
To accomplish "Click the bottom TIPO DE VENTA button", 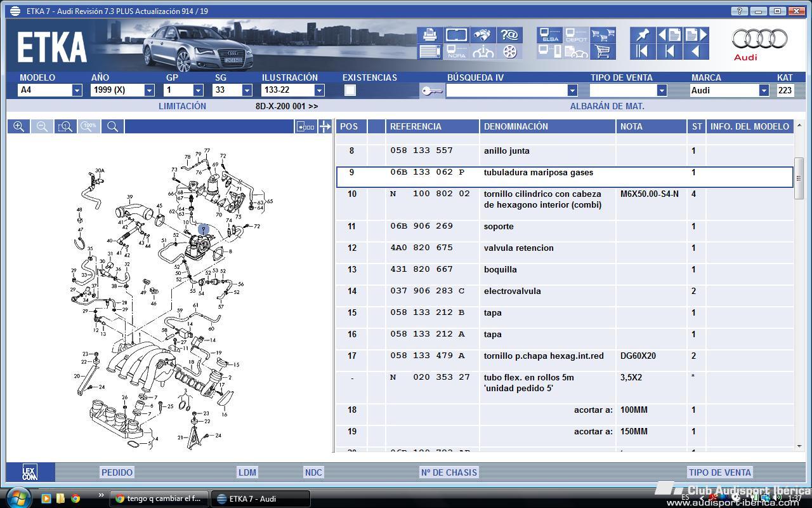I will [x=720, y=472].
